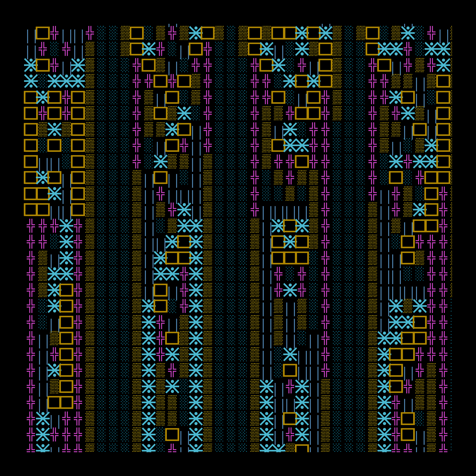476x476 pixels.
Task: Click the lone cyan asterisk between two magenta crosses
Action: click(290, 290)
